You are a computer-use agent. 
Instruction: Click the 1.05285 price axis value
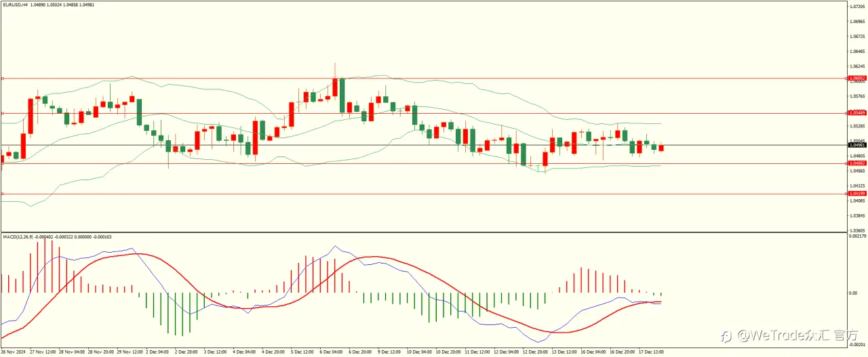[x=857, y=126]
